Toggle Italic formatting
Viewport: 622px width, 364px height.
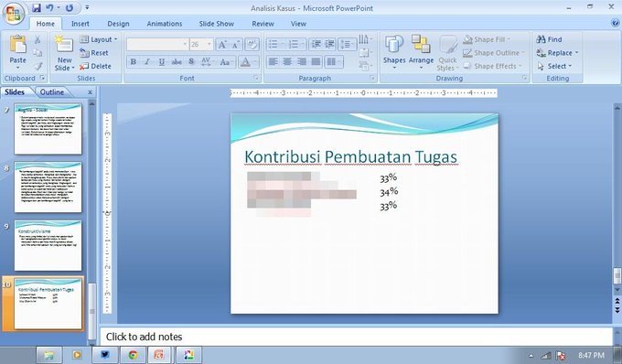point(147,62)
